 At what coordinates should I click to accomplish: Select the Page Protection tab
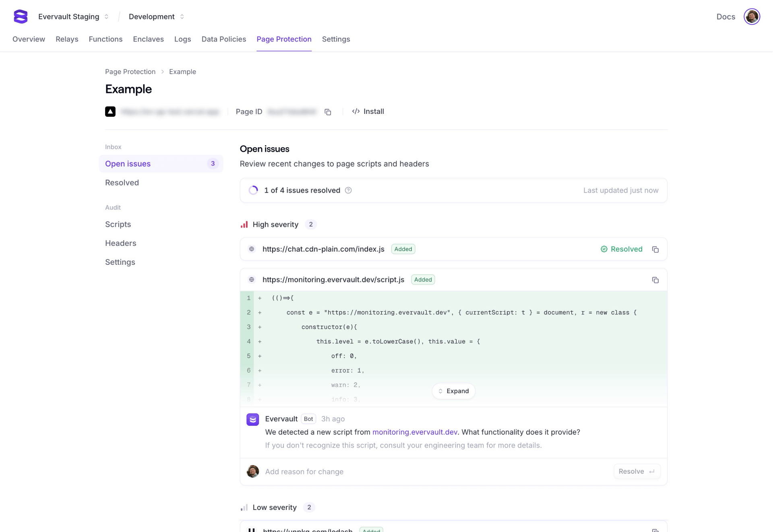pos(284,39)
